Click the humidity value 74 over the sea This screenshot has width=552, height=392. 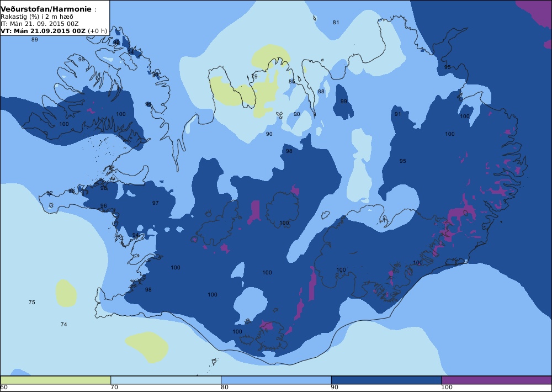coord(63,325)
